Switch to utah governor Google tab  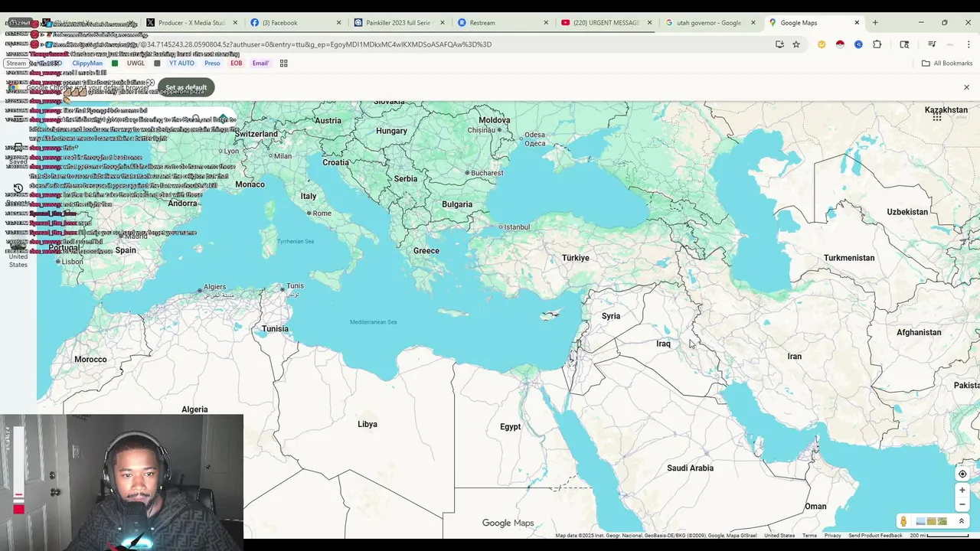point(710,23)
